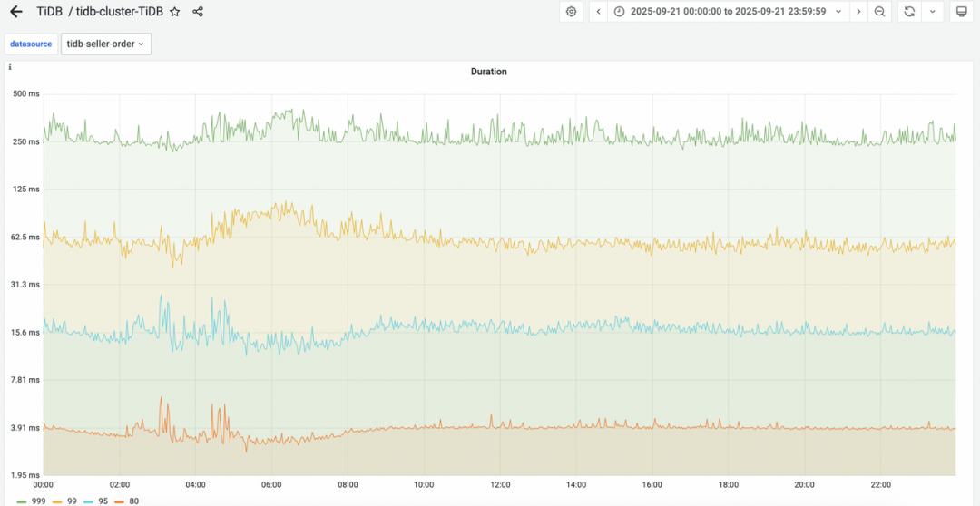Zoom out the time range
Screen dimensions: 980x506
point(879,12)
